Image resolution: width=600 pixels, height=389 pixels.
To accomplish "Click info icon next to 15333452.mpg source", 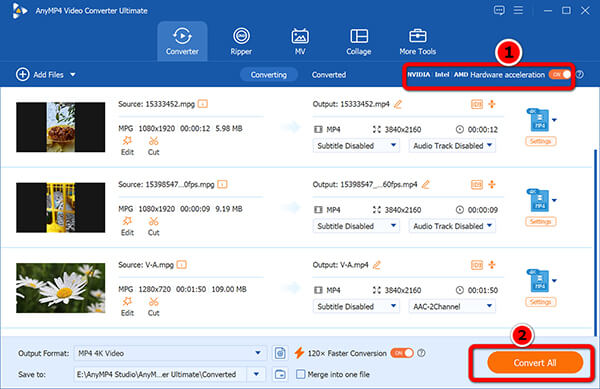I will pyautogui.click(x=203, y=104).
